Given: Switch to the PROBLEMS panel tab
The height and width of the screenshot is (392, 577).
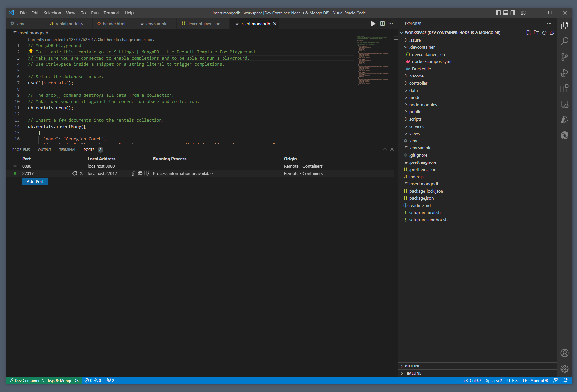Looking at the screenshot, I should click(x=21, y=149).
